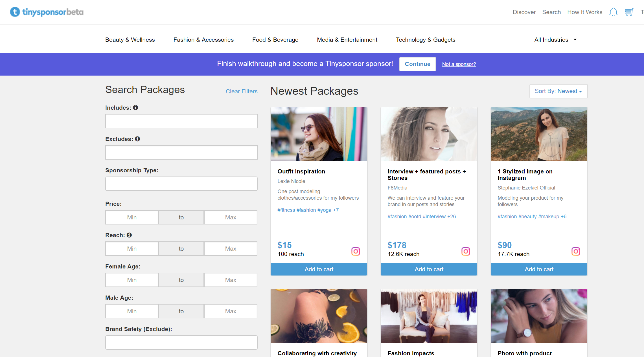Click the $178 price text
Screen dimensions: 644x357
[x=397, y=245]
